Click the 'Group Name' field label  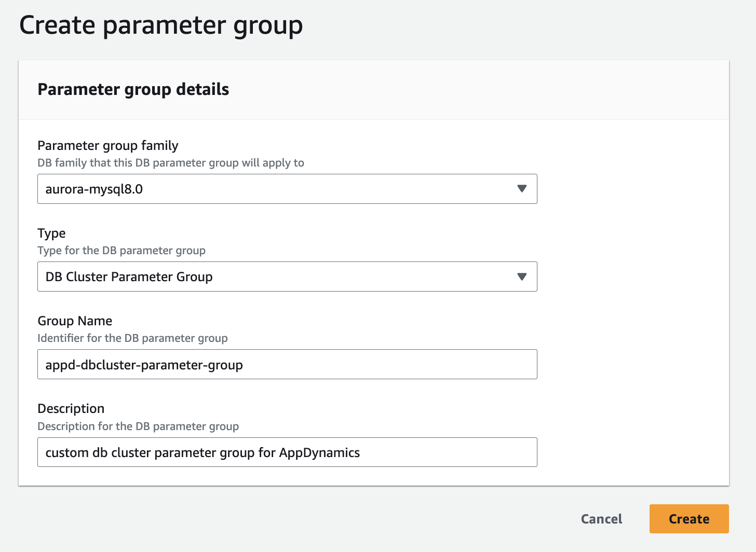pos(75,321)
